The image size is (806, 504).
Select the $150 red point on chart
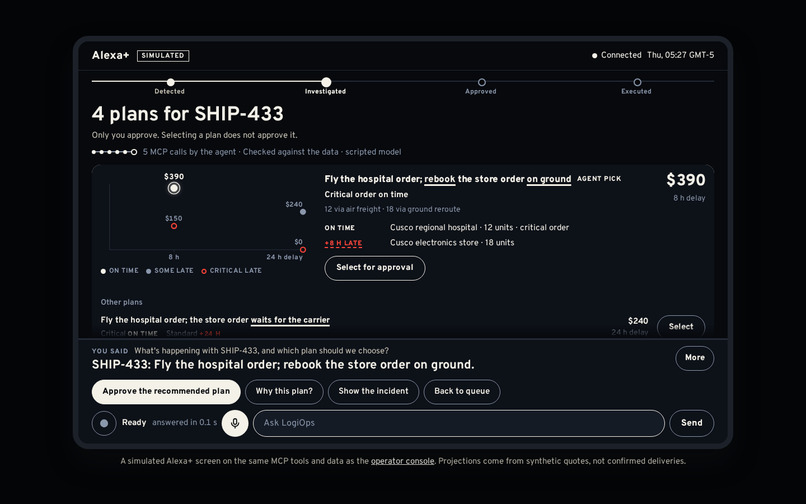pos(174,226)
